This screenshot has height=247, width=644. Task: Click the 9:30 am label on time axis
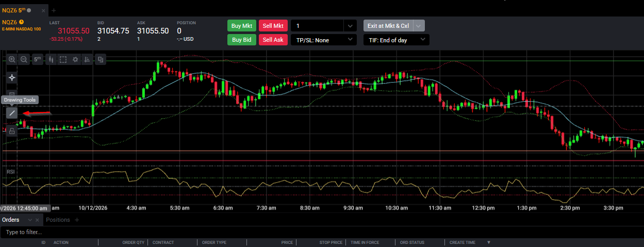click(x=353, y=208)
